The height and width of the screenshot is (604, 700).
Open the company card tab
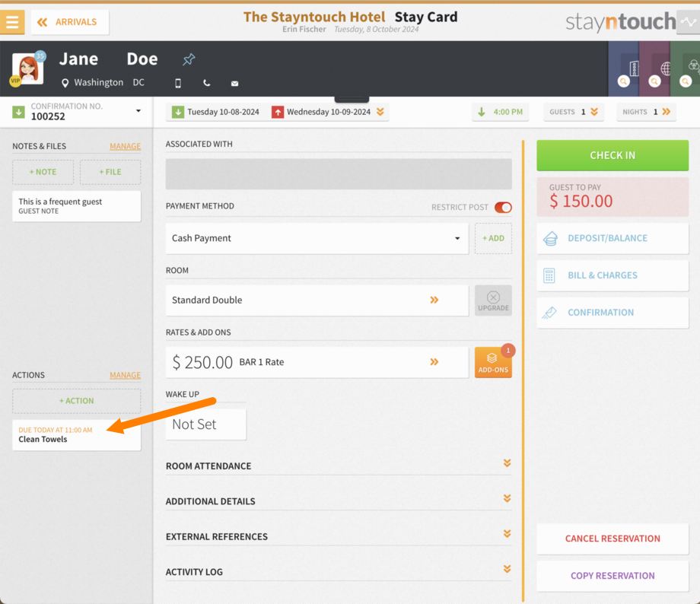(624, 68)
